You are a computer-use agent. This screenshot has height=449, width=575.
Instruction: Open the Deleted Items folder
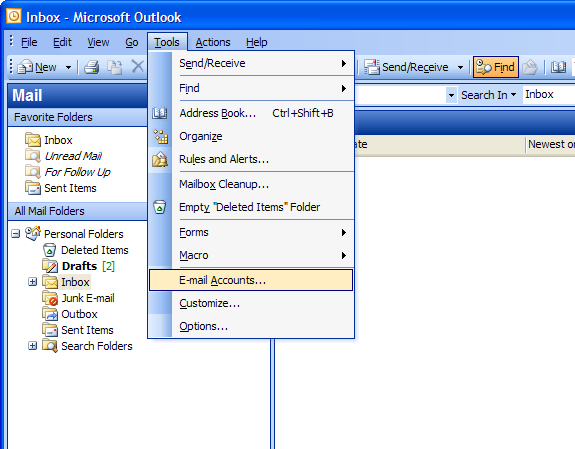coord(95,250)
